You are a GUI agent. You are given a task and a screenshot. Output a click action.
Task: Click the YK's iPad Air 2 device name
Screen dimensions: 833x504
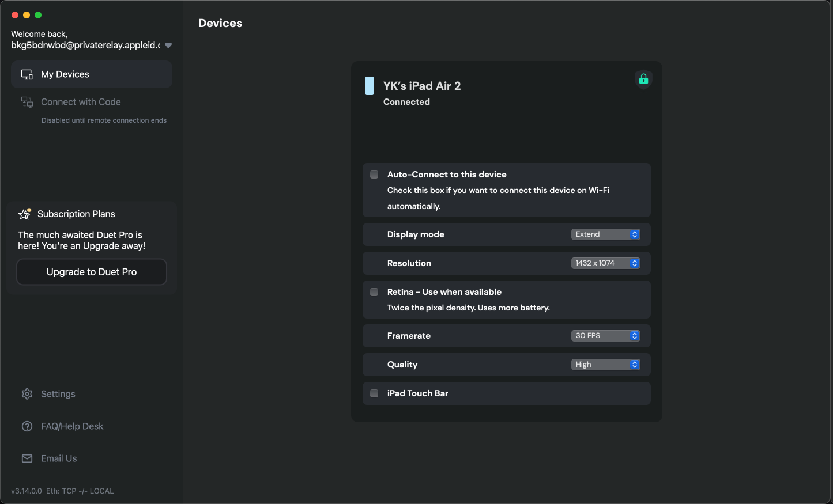click(422, 86)
